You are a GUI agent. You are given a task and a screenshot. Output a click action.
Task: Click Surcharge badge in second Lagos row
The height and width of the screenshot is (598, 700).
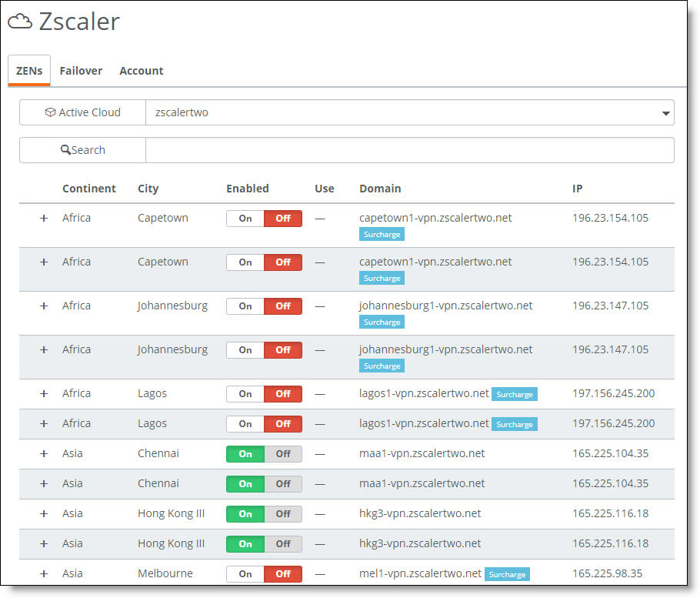[515, 424]
